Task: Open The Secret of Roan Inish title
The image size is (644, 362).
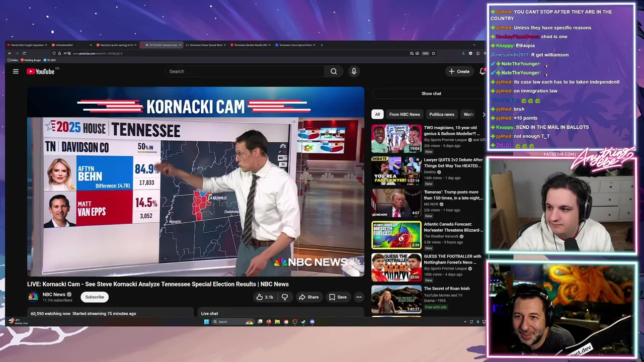Action: click(447, 289)
